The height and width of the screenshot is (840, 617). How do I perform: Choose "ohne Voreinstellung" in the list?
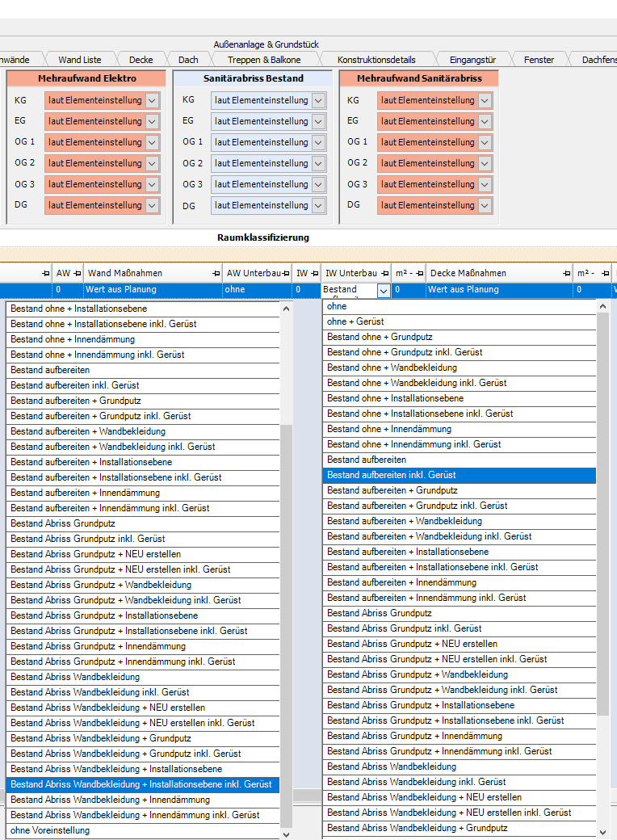[x=50, y=830]
